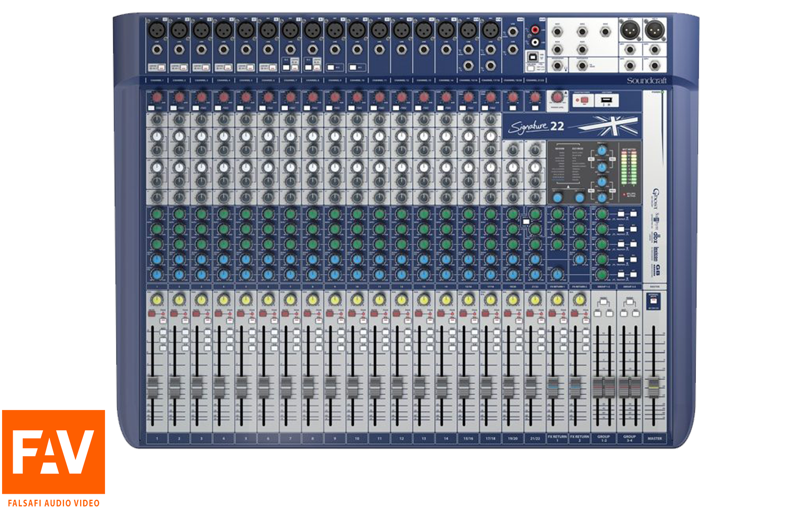
Task: Click the Soundcraft brand logo
Action: 647,81
